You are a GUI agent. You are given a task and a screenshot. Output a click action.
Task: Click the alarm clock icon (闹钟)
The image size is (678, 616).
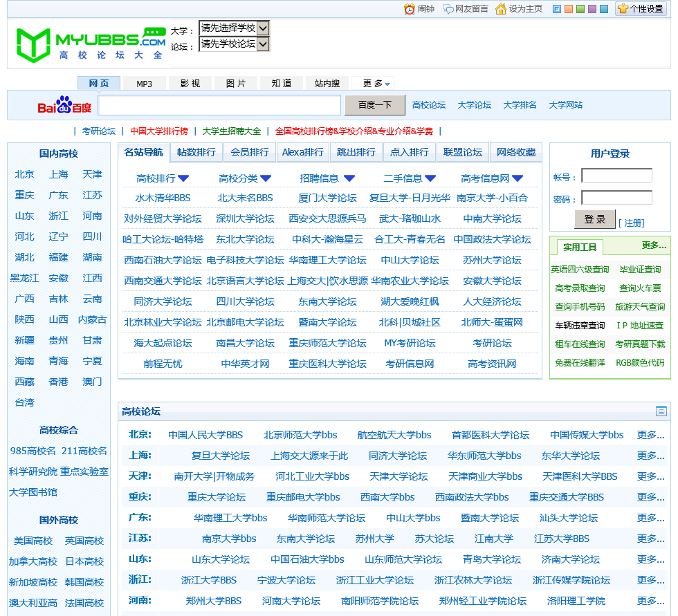pyautogui.click(x=410, y=9)
